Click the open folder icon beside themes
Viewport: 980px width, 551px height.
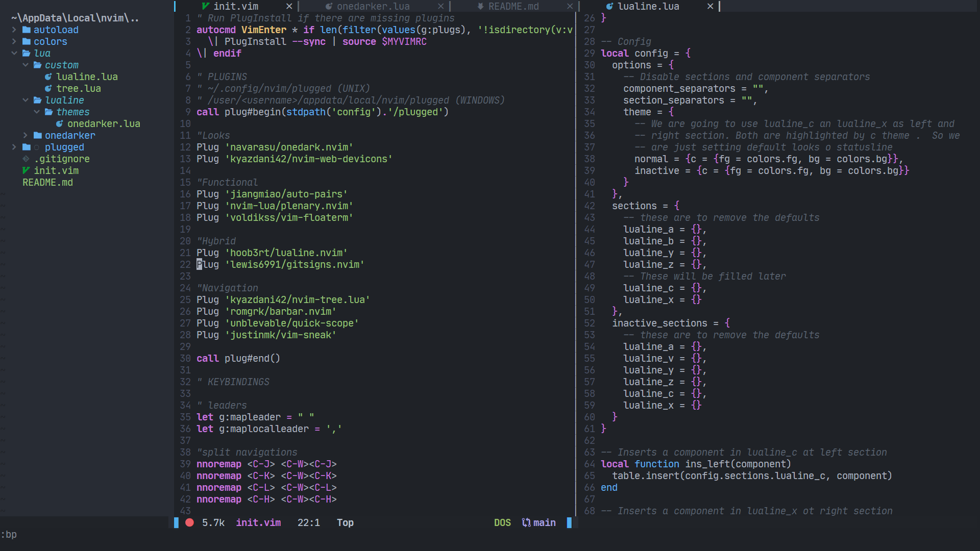pyautogui.click(x=48, y=112)
